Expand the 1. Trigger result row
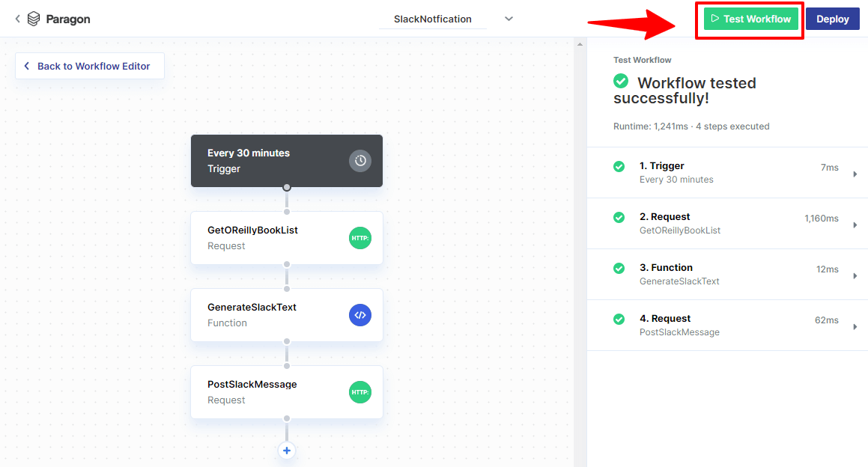This screenshot has width=868, height=467. 855,174
